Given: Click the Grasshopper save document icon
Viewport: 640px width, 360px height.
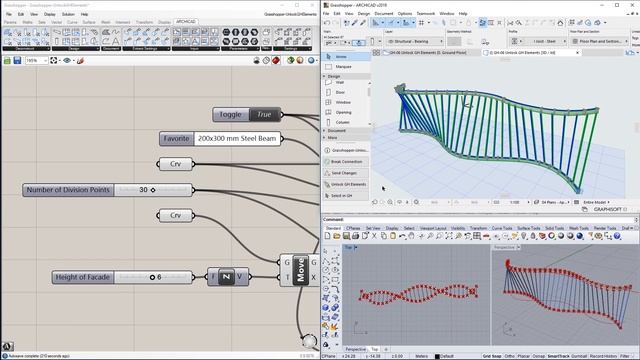Looking at the screenshot, I should pos(17,60).
